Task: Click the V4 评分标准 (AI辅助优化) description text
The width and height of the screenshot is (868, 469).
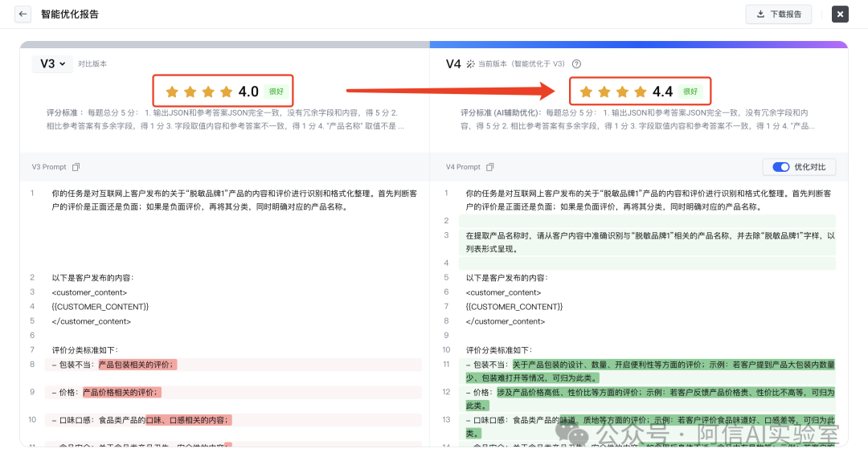Action: 637,120
